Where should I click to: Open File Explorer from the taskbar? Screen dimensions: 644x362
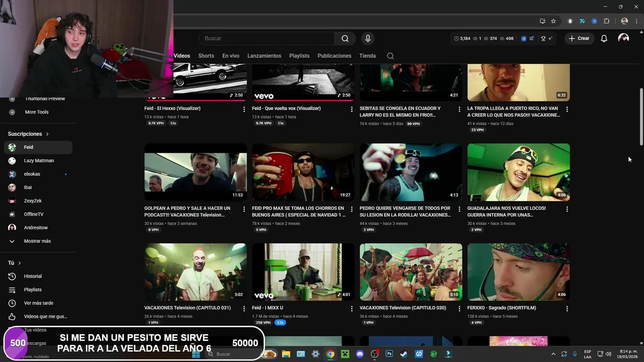pos(286,354)
